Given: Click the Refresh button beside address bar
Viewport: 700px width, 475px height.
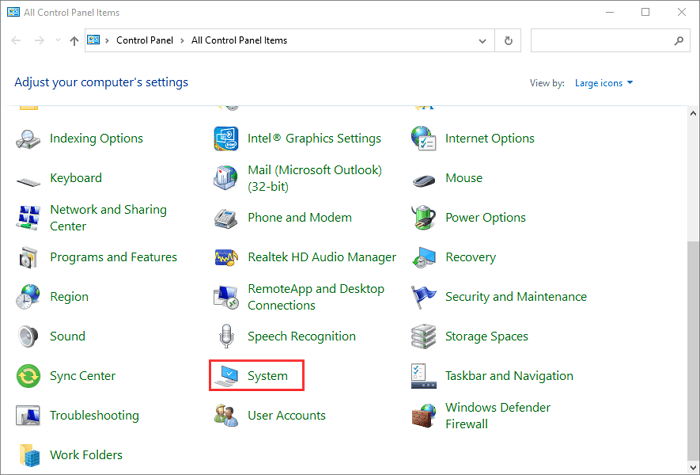Looking at the screenshot, I should click(509, 41).
